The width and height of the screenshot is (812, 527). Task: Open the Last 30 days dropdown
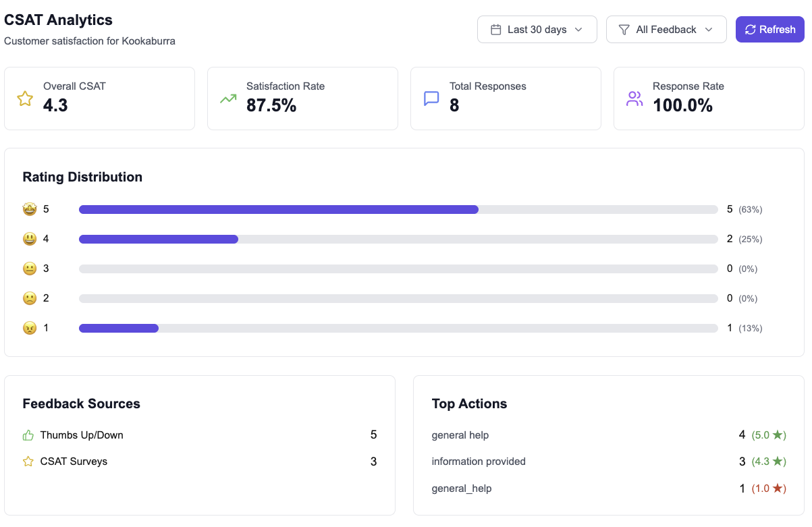[x=537, y=30]
